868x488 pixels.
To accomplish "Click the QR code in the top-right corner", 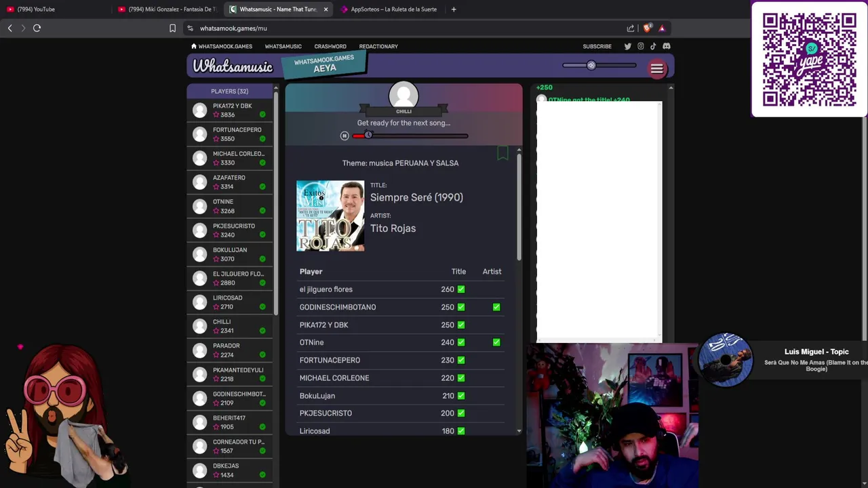I will (809, 60).
